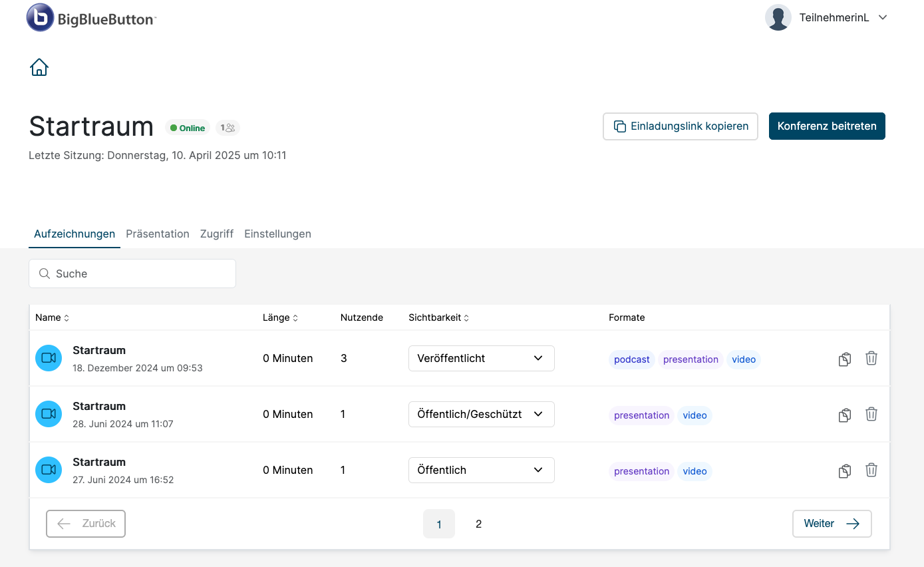Click video icon of 28. Juni recording

49,414
